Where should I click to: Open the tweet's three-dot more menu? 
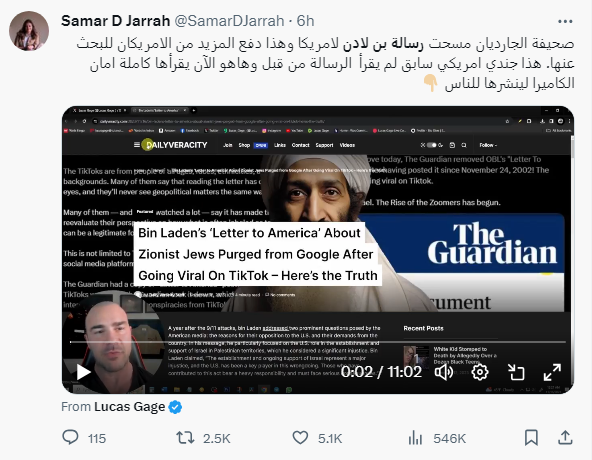[565, 22]
